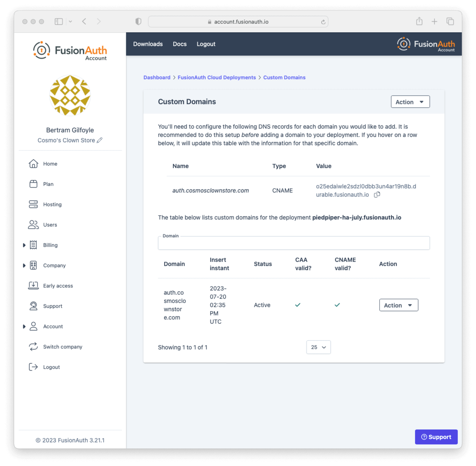Go back with Safari back arrow
The image size is (476, 466).
click(x=84, y=21)
